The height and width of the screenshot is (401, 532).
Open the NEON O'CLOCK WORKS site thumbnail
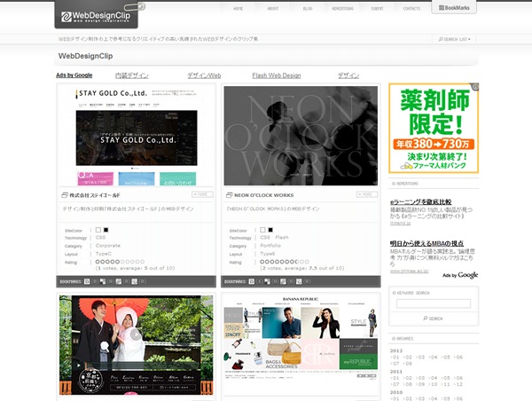coord(301,136)
